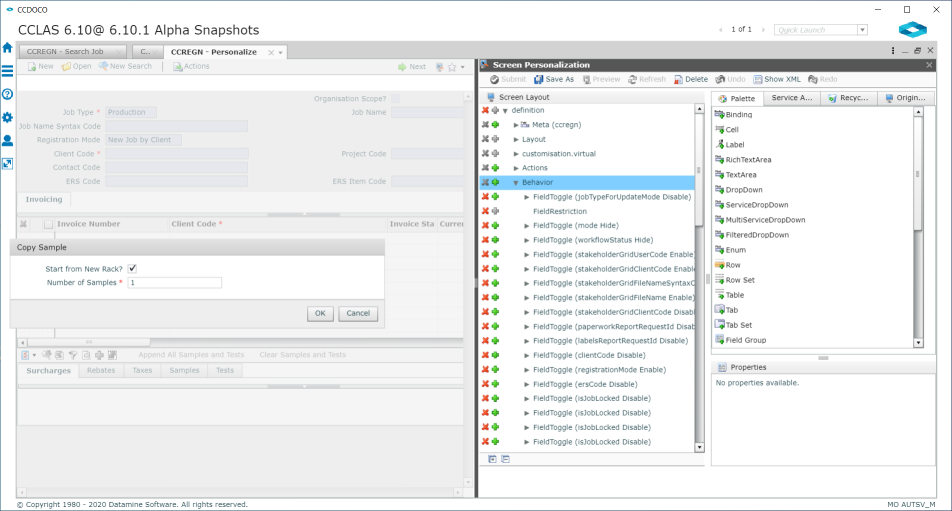Click the Label palette item
The image size is (952, 511).
tap(730, 144)
